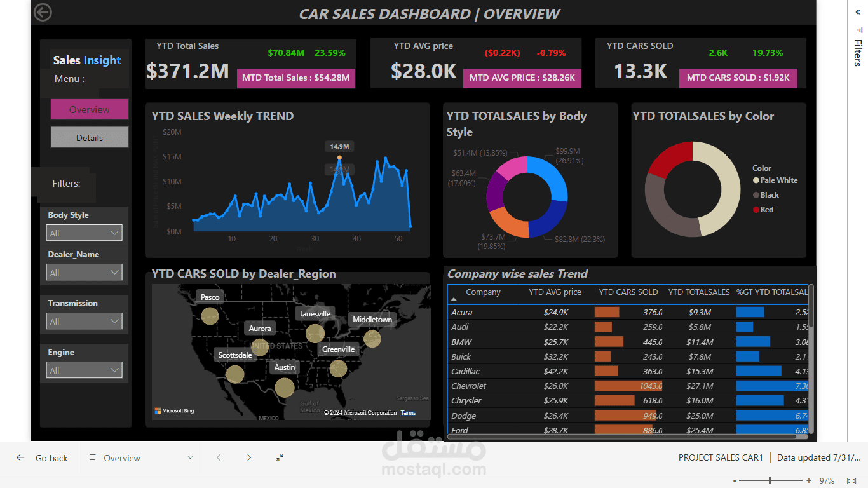Select the Chrysler row in table
The width and height of the screenshot is (868, 488).
pos(629,400)
